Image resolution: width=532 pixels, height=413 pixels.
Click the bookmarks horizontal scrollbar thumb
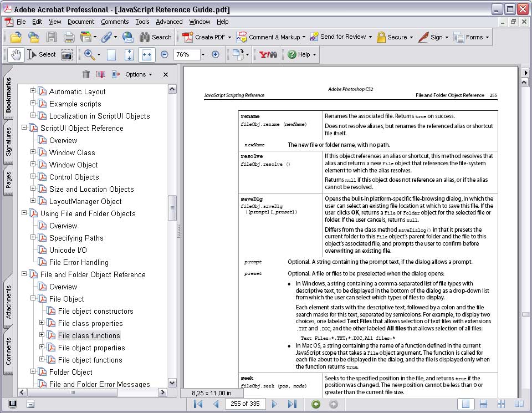73,392
